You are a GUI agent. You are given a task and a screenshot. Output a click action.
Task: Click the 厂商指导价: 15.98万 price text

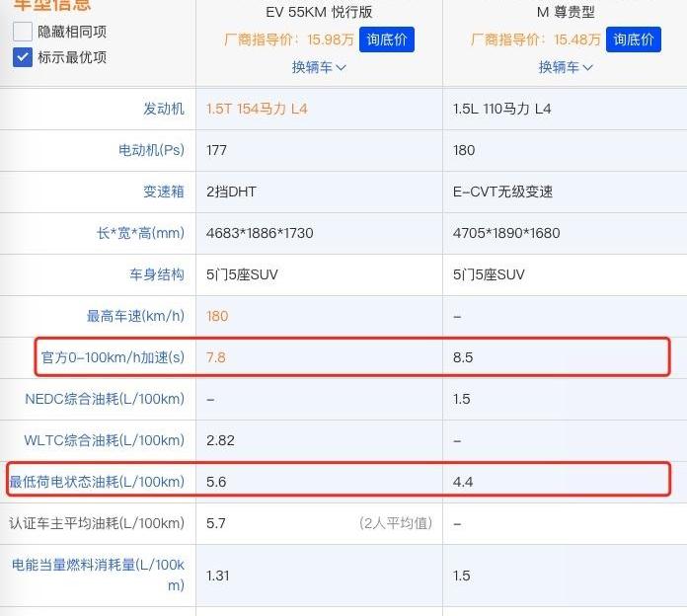click(289, 39)
